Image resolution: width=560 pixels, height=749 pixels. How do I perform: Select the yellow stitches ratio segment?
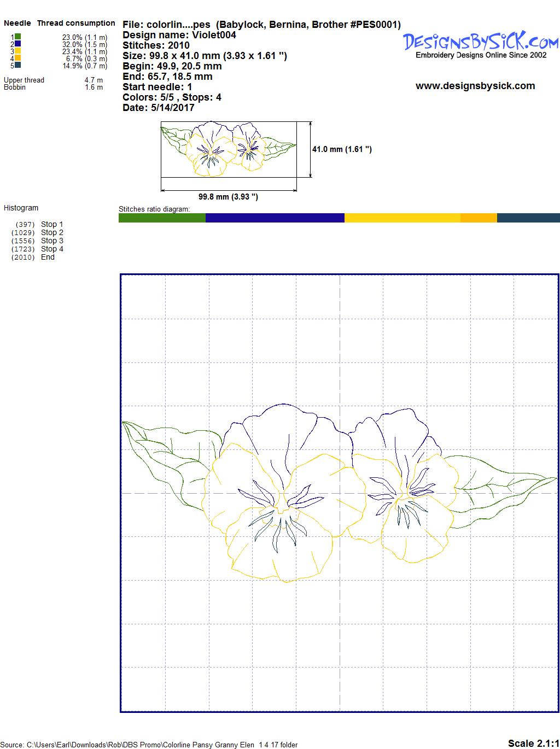click(402, 218)
